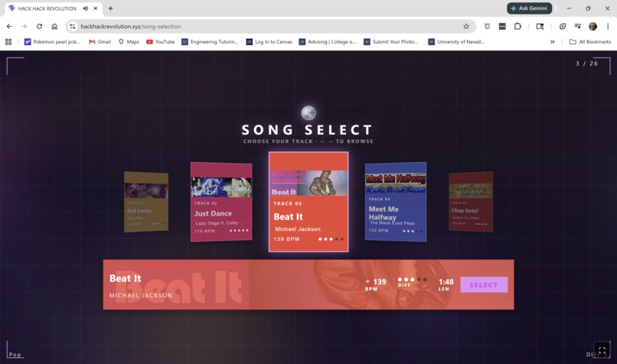Screen dimensions: 617x364
Task: Click the 3 / 26 track counter
Action: pyautogui.click(x=586, y=63)
